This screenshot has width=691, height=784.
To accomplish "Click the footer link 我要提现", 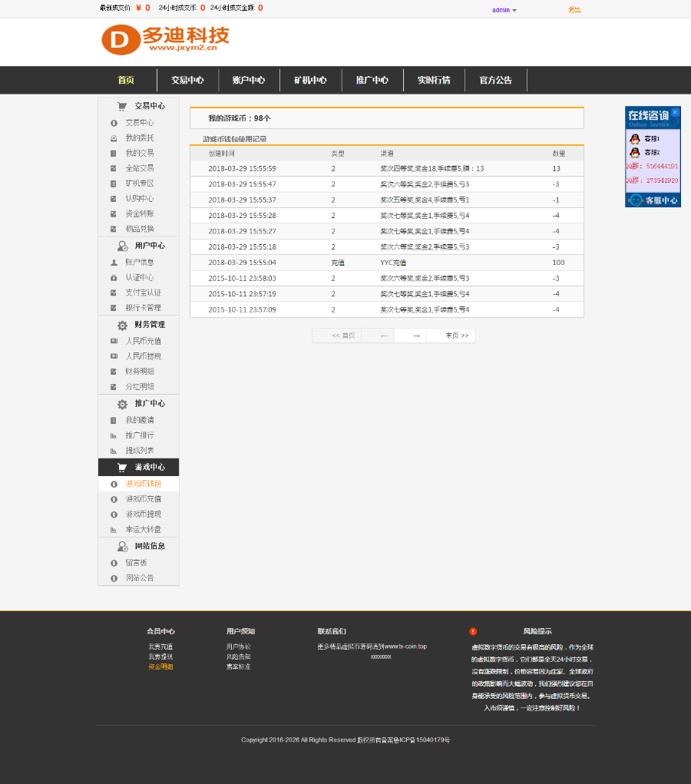I will [160, 657].
